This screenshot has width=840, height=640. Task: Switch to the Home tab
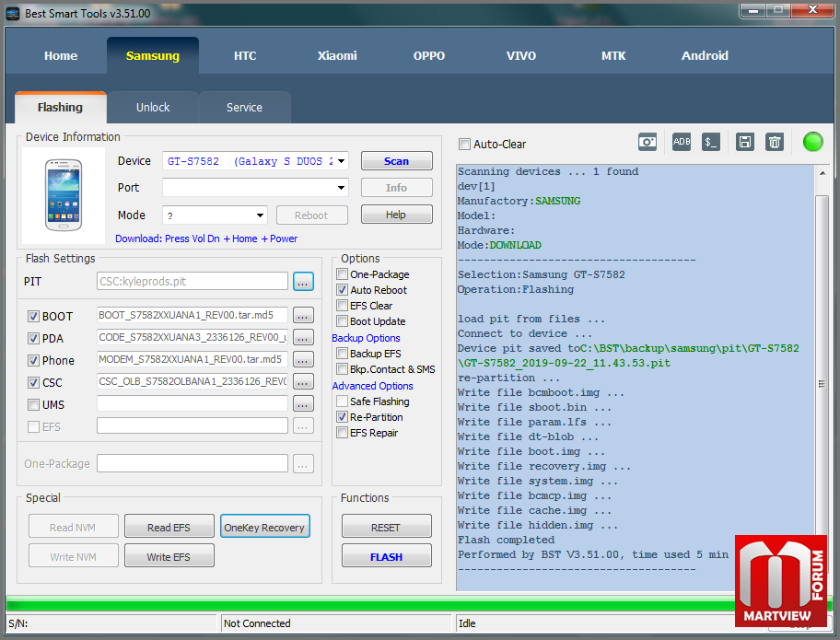[61, 55]
